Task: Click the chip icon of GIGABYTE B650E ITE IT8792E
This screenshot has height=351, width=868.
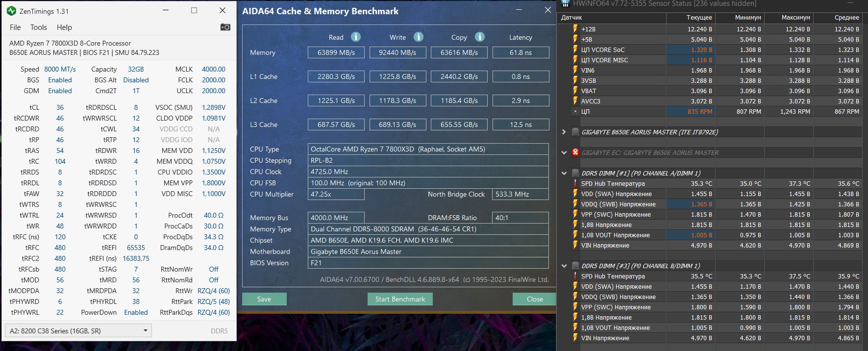Action: click(575, 132)
